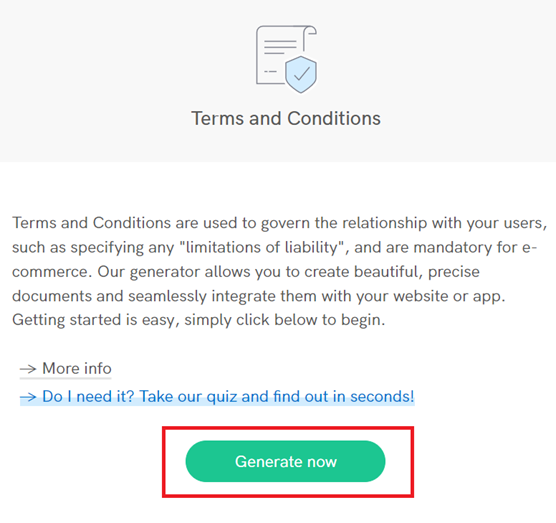Viewport: 556px width, 523px height.
Task: Click the blue arrow before the quiz link
Action: point(28,397)
